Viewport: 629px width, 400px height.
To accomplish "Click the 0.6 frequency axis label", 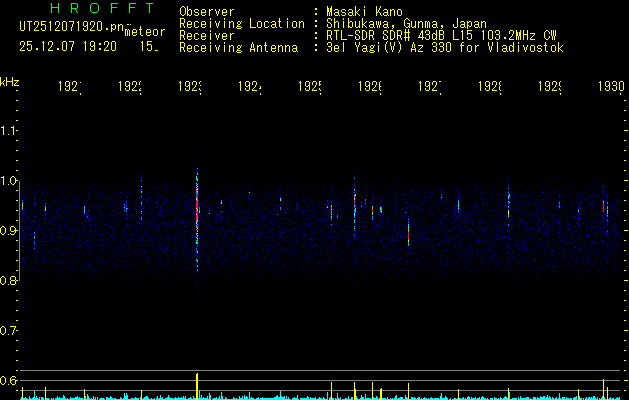I will point(8,380).
